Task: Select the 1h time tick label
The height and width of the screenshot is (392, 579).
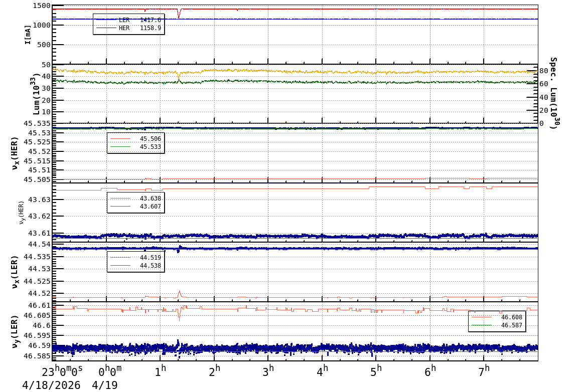Action: tap(160, 371)
